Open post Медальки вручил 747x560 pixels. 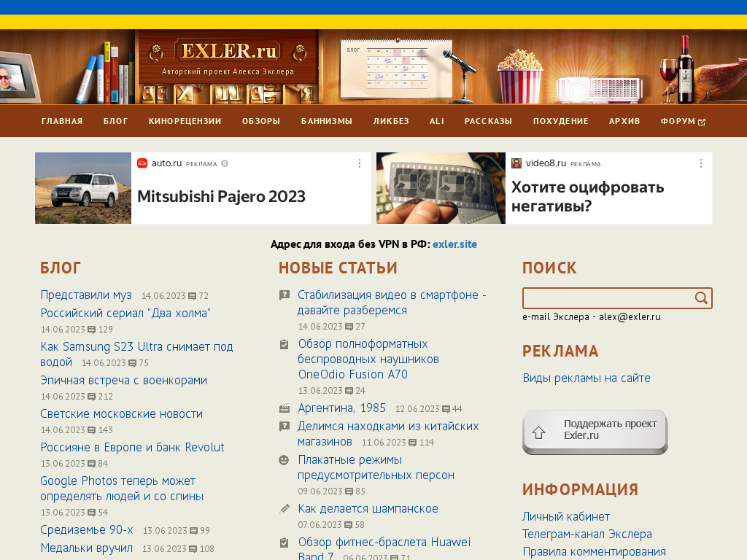[x=87, y=548]
